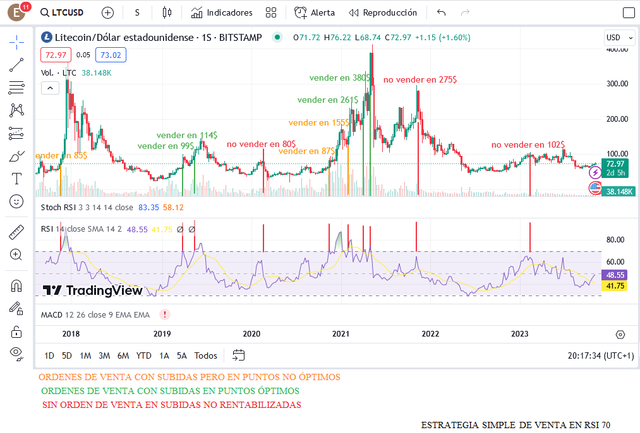The image size is (640, 433).
Task: Click the 'no vender en 102$' annotation
Action: pyautogui.click(x=528, y=144)
